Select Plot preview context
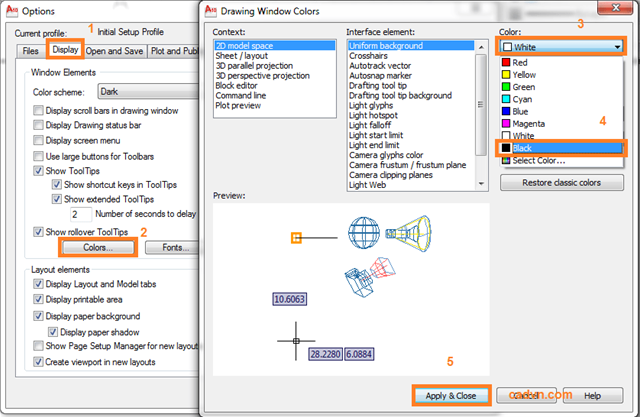This screenshot has height=417, width=640. [275, 105]
